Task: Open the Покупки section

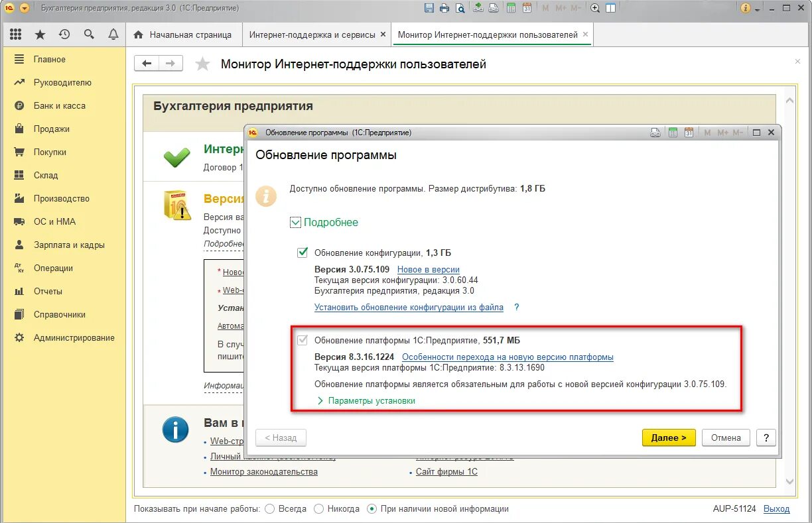Action: 63,152
